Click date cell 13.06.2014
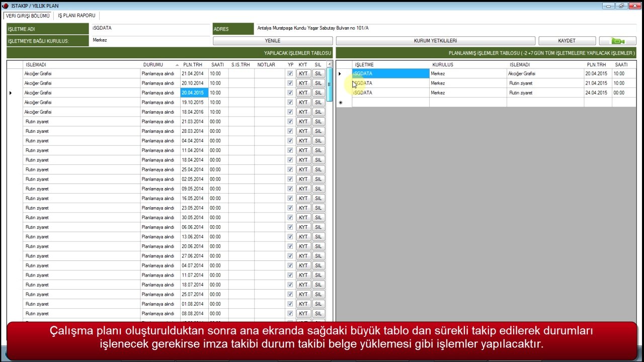This screenshot has height=362, width=644. pyautogui.click(x=194, y=236)
